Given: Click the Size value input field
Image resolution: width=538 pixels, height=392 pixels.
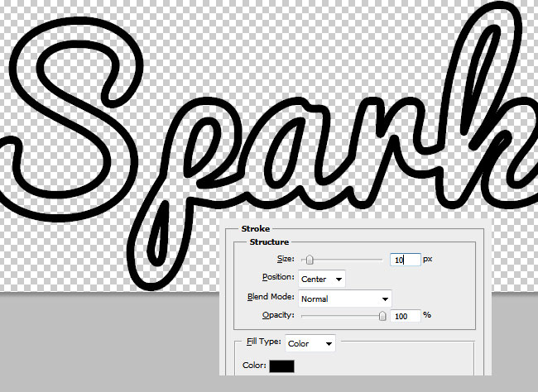Looking at the screenshot, I should (405, 260).
